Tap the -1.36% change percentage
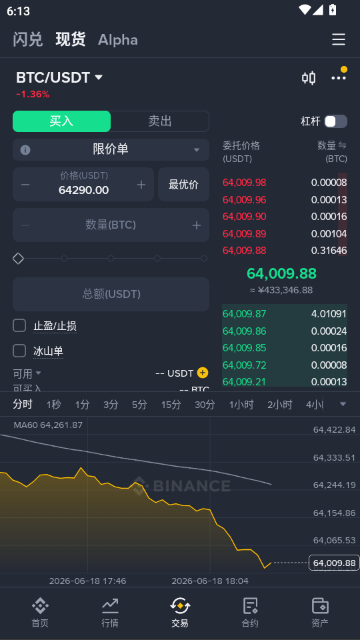360x640 pixels. pos(33,94)
